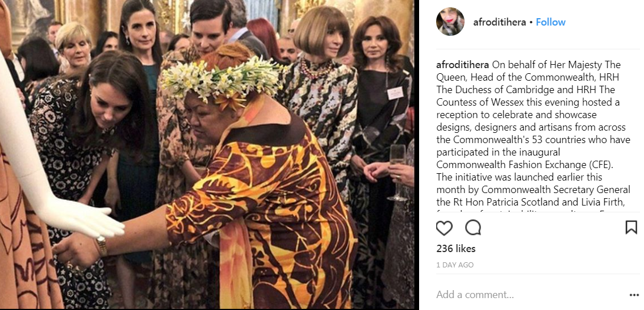Open the afroditihera profile avatar
Screen dimensions: 644x310
pos(450,22)
